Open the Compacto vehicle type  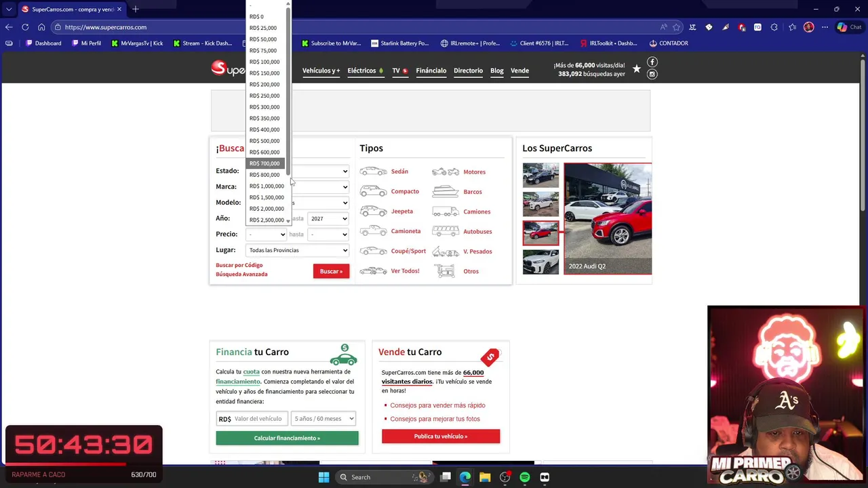point(405,191)
